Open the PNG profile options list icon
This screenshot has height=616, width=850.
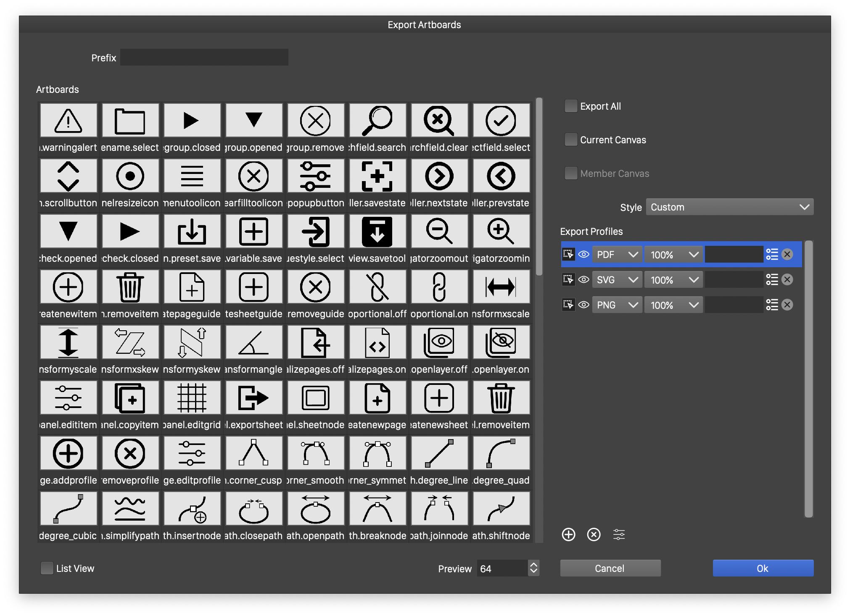pos(772,305)
